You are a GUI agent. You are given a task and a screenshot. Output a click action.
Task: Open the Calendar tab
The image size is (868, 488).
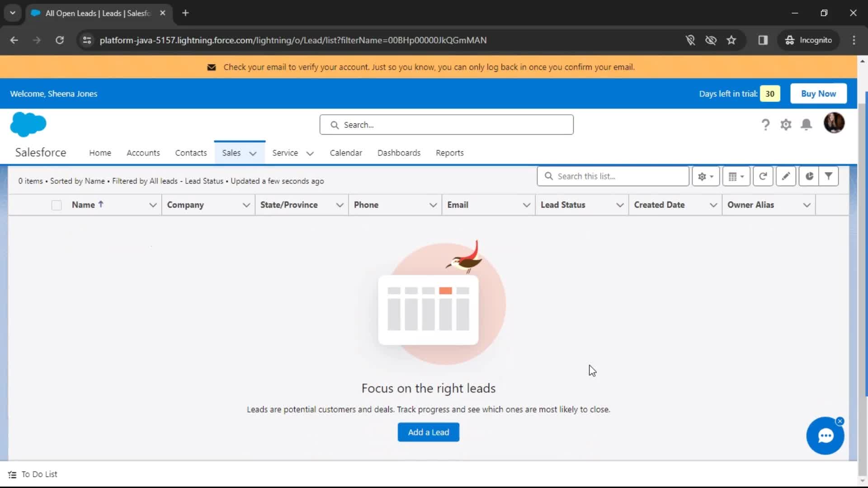coord(346,153)
